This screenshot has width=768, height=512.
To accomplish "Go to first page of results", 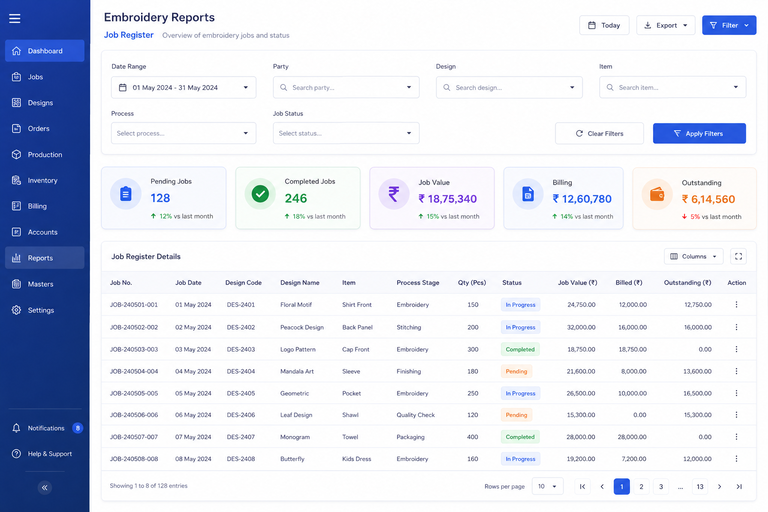I will tap(582, 487).
